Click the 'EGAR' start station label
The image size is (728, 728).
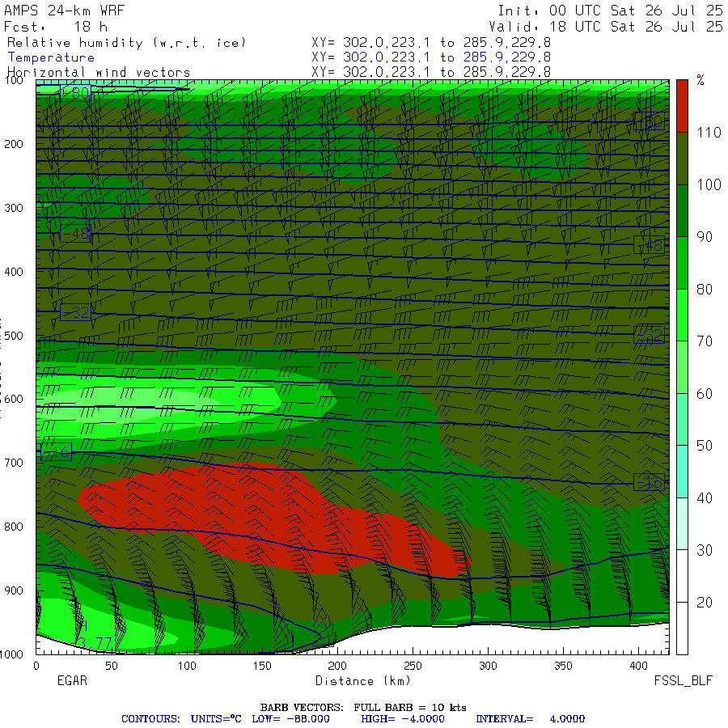point(72,681)
